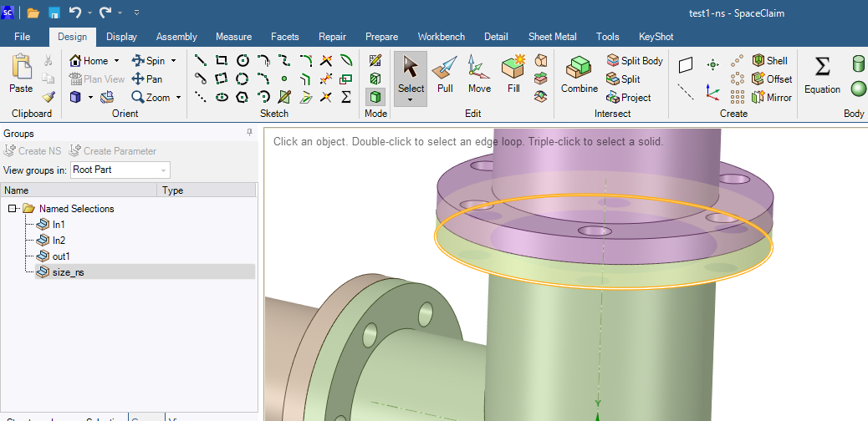
Task: Click the Mirror tool
Action: [x=772, y=98]
